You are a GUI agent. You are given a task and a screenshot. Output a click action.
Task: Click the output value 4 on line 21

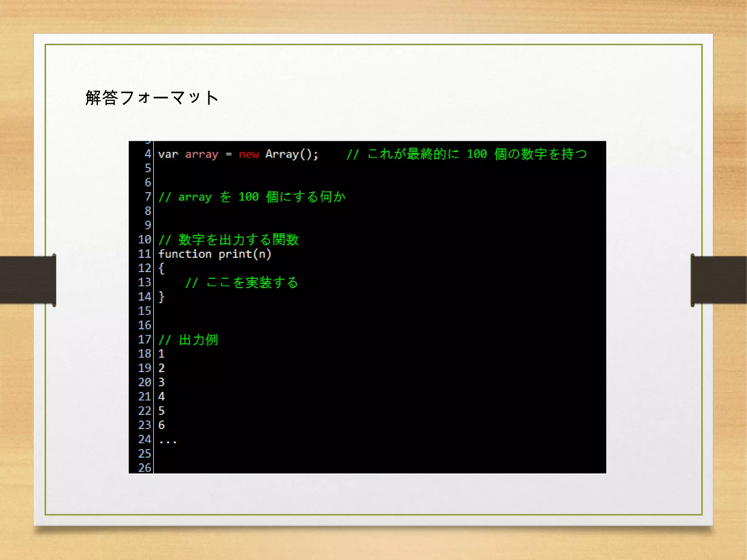coord(162,397)
